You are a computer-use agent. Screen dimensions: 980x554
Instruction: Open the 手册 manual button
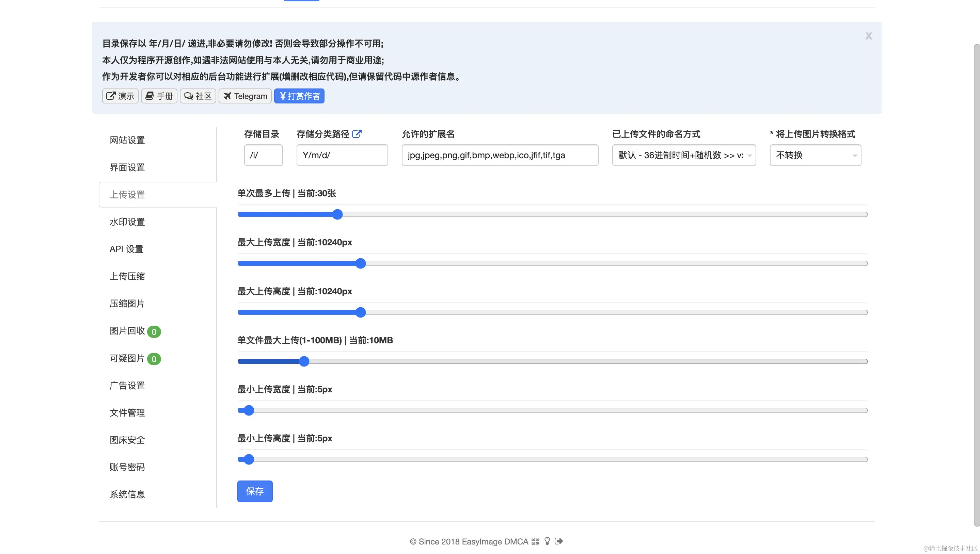(159, 96)
